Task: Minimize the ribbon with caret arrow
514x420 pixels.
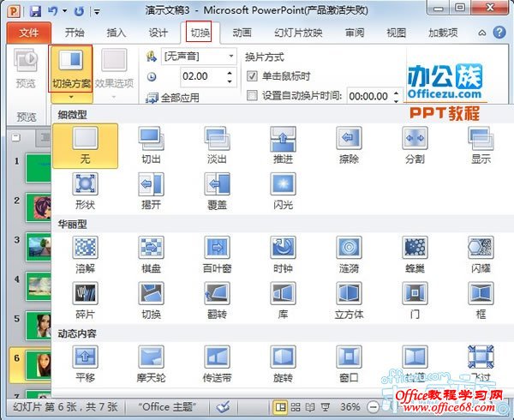Action: pos(481,33)
